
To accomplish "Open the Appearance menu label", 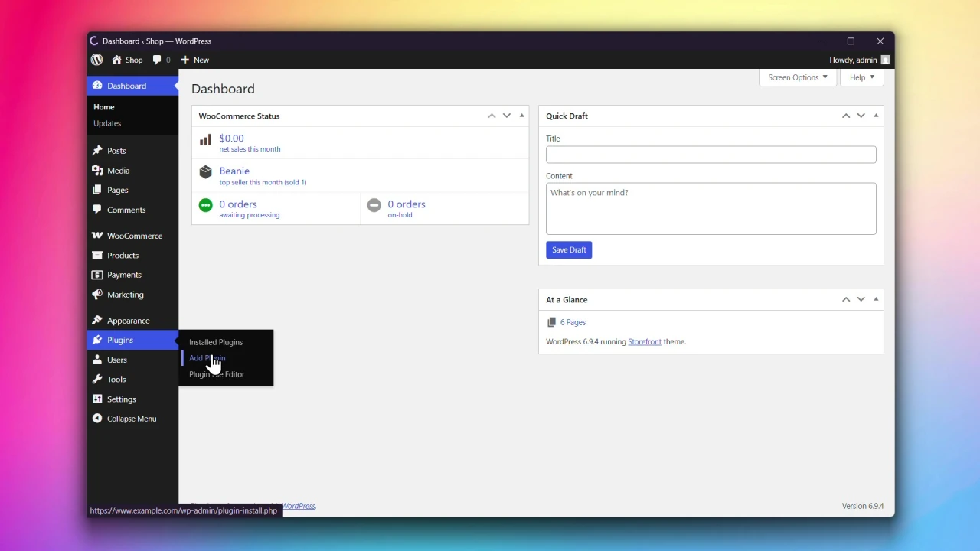I will [129, 321].
